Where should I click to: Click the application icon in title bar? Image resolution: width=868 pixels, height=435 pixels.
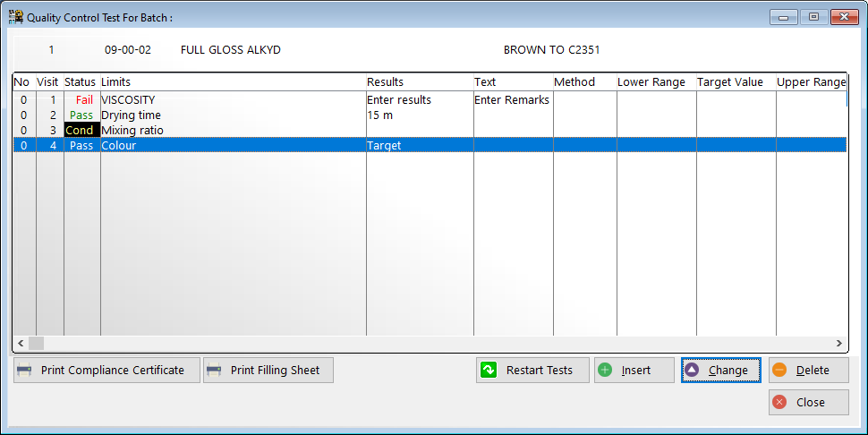[15, 17]
